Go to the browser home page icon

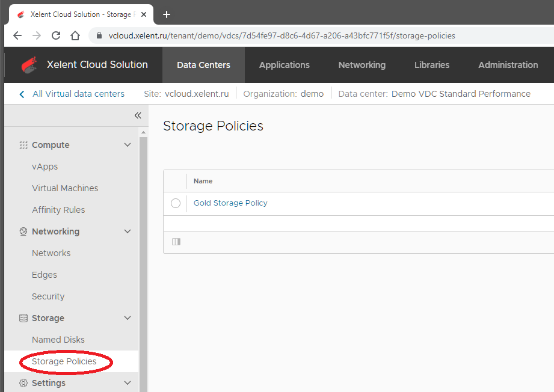[x=75, y=35]
